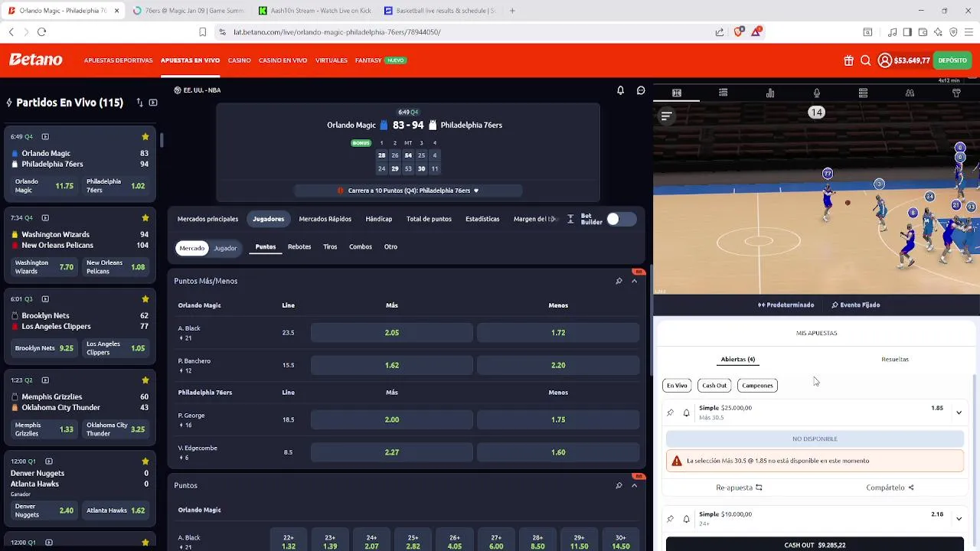Viewport: 980px width, 551px height.
Task: Click the notification bell for the match
Action: (620, 90)
